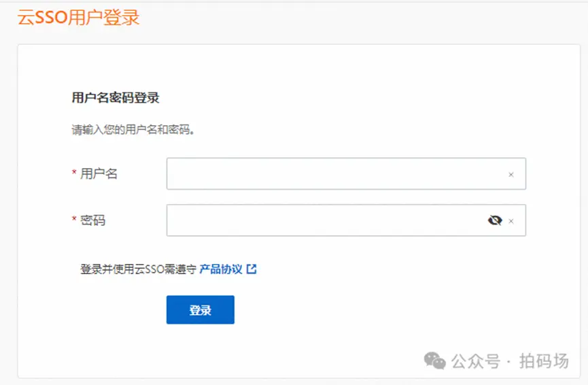Click the 用户名 field label
The height and width of the screenshot is (385, 588).
[99, 174]
